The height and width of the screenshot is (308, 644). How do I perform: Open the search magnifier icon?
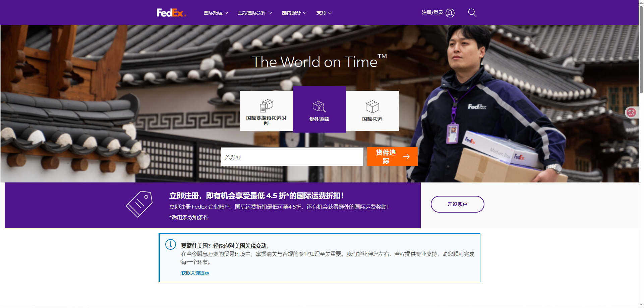[x=472, y=13]
